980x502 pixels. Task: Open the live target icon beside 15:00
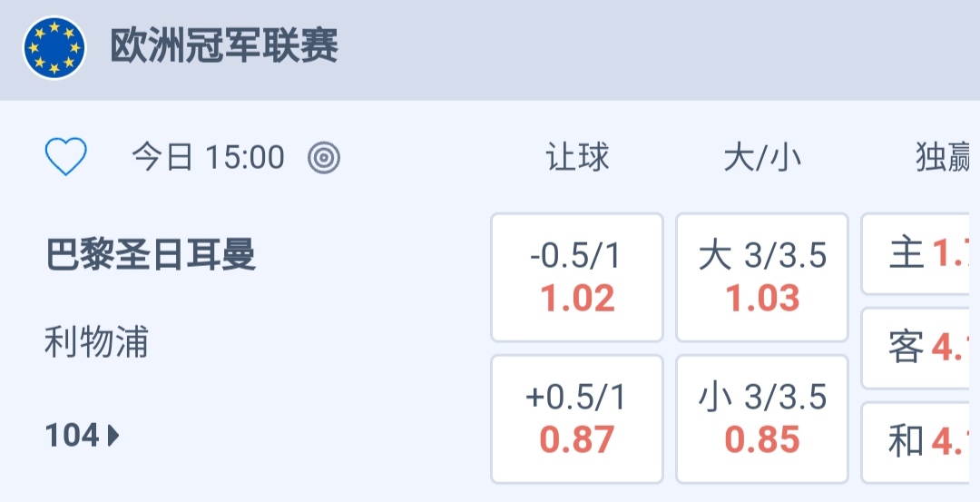(x=324, y=158)
